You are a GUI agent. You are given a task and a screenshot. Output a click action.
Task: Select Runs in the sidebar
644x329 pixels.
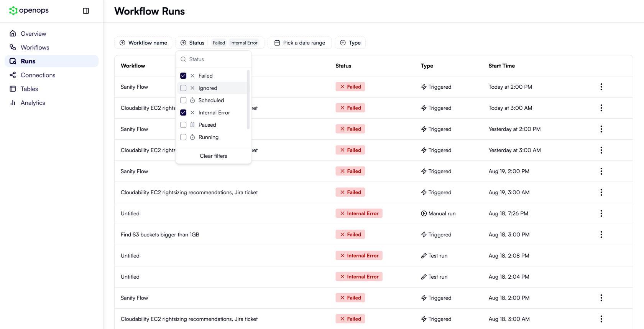pos(51,61)
